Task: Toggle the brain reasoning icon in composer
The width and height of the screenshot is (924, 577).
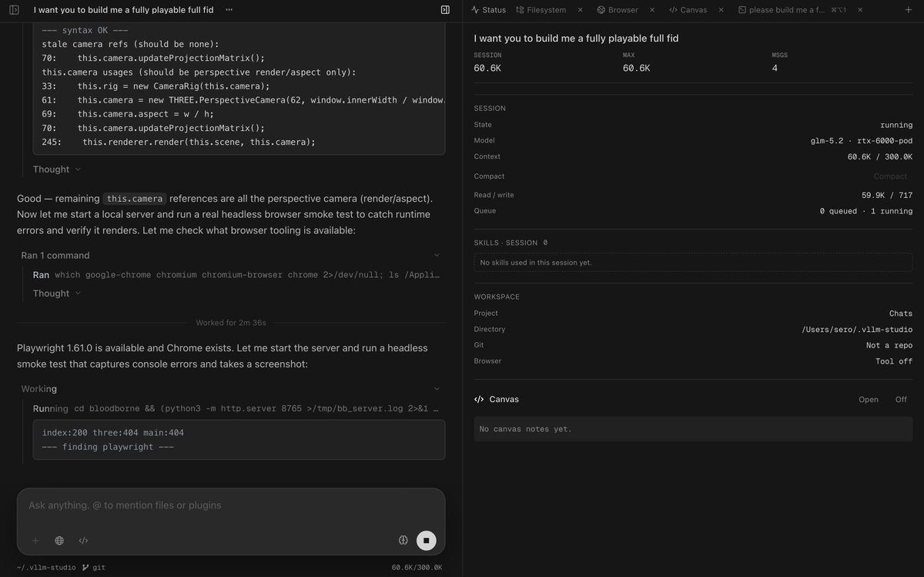Action: pyautogui.click(x=403, y=541)
